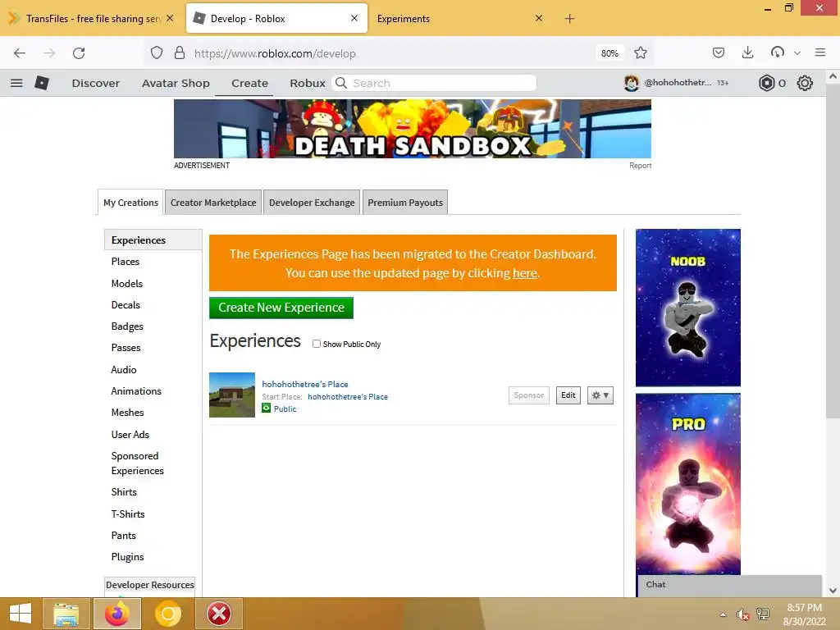Open the Robux balance icon
The height and width of the screenshot is (630, 840).
(x=767, y=83)
